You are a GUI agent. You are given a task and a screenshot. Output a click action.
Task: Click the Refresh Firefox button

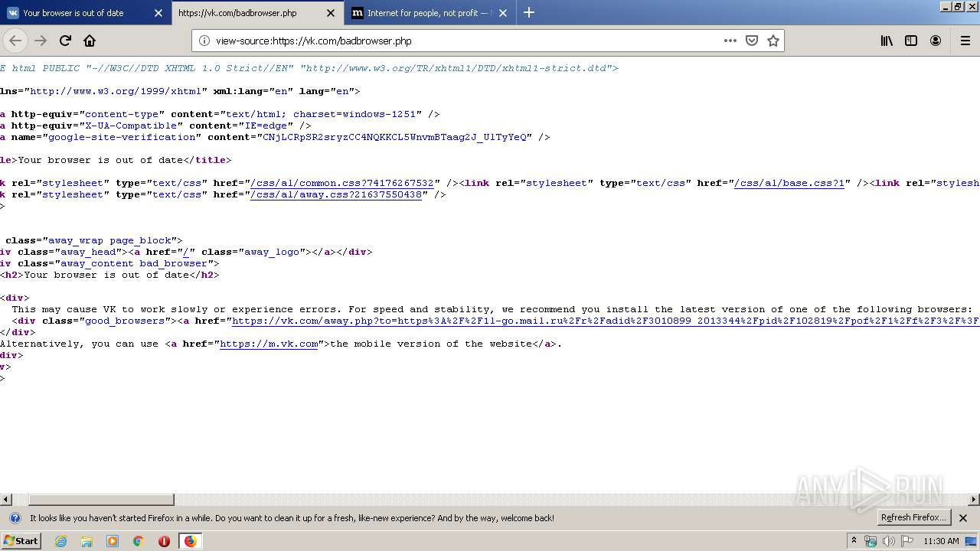click(x=914, y=518)
